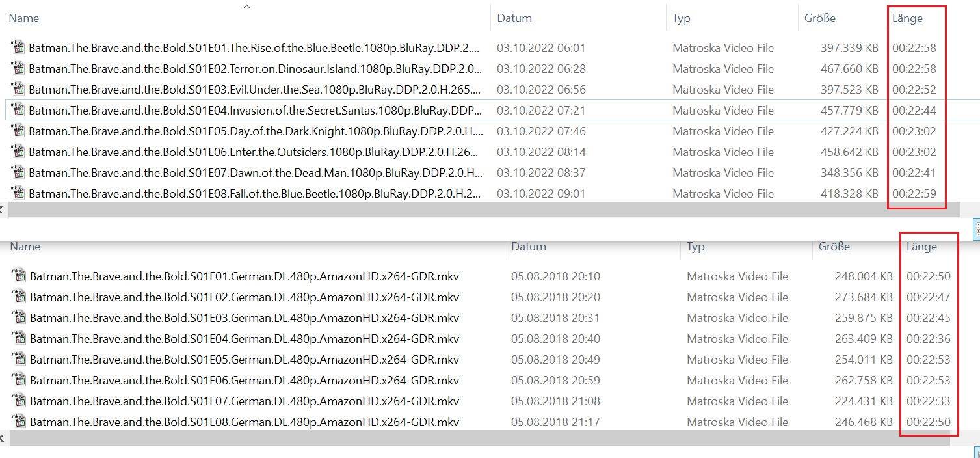Select file S01E02.Terror.on.Dinosaur.Island BluRay
980x458 pixels.
pyautogui.click(x=255, y=68)
